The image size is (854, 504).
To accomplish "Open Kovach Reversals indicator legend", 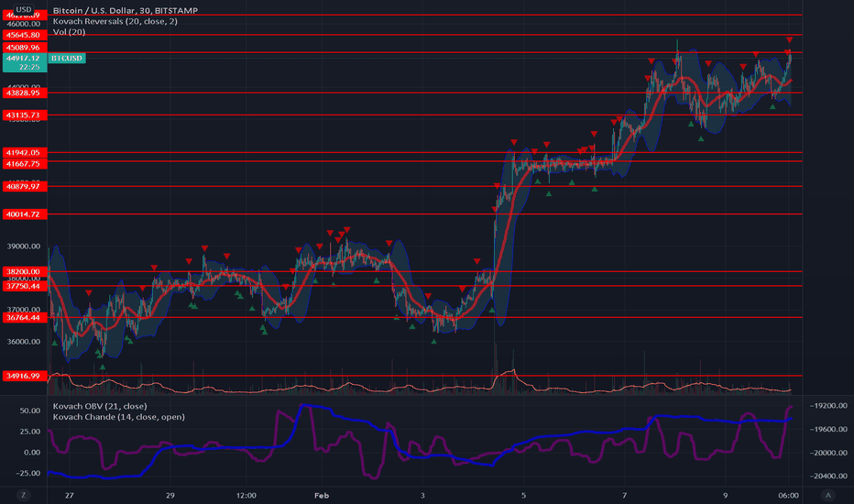I will tap(115, 21).
